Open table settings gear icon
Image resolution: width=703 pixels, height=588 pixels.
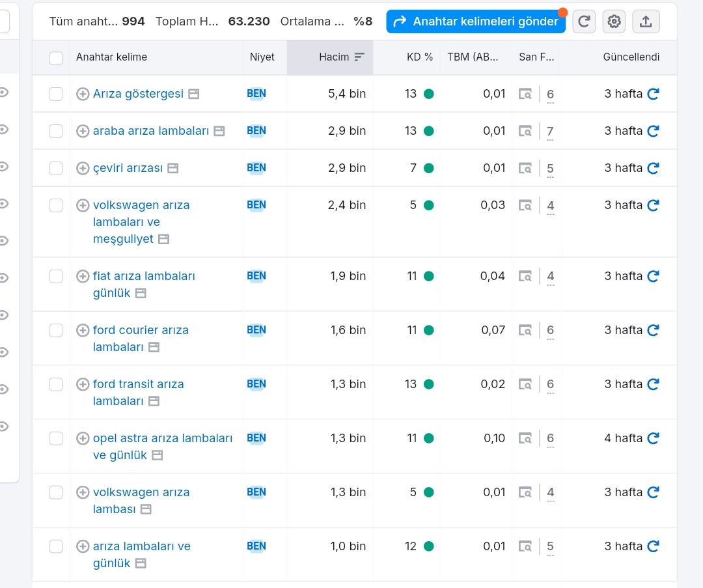tap(614, 21)
